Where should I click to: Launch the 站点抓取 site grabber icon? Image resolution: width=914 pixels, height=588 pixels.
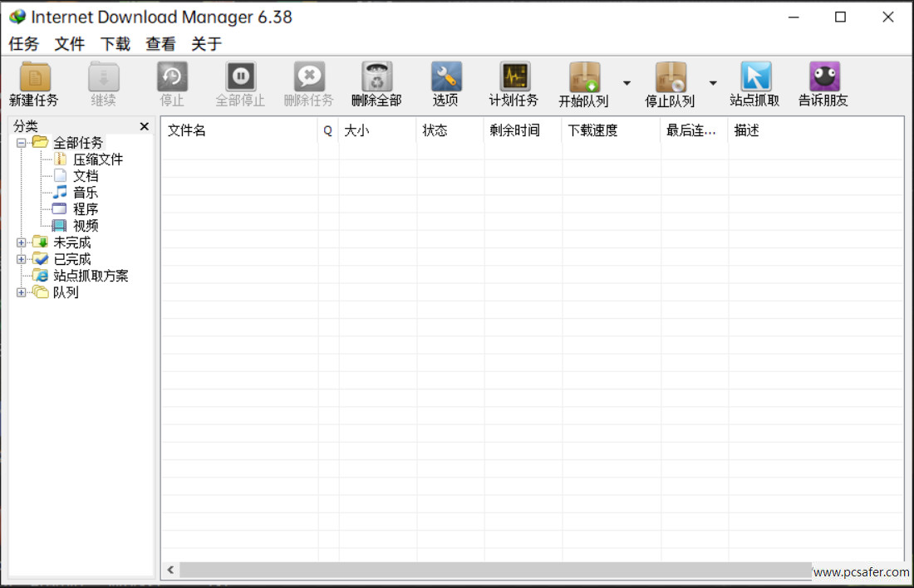(x=755, y=77)
